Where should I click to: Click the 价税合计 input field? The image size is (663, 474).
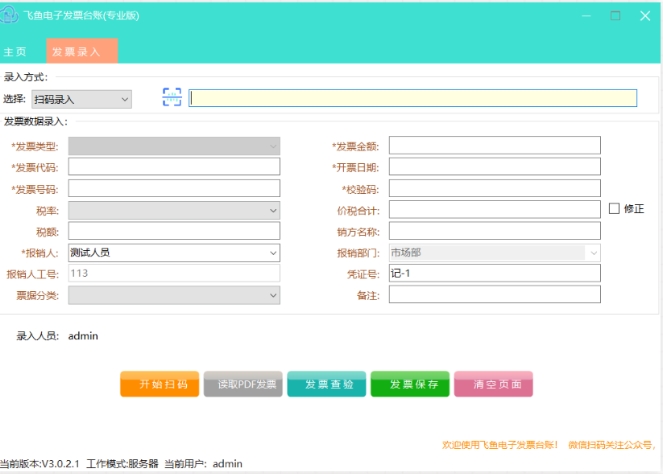[495, 209]
